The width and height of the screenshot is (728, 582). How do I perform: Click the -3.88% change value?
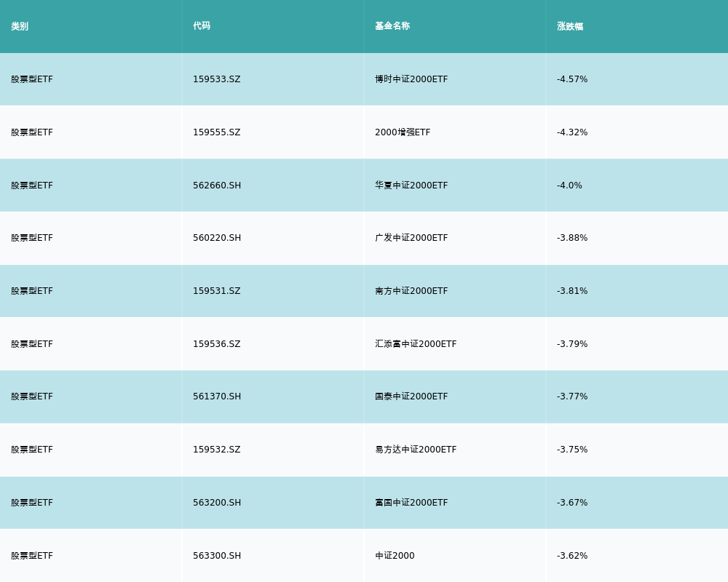[x=572, y=238]
